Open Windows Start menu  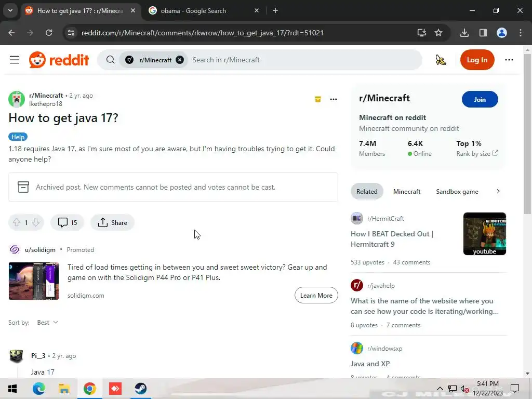[12, 389]
